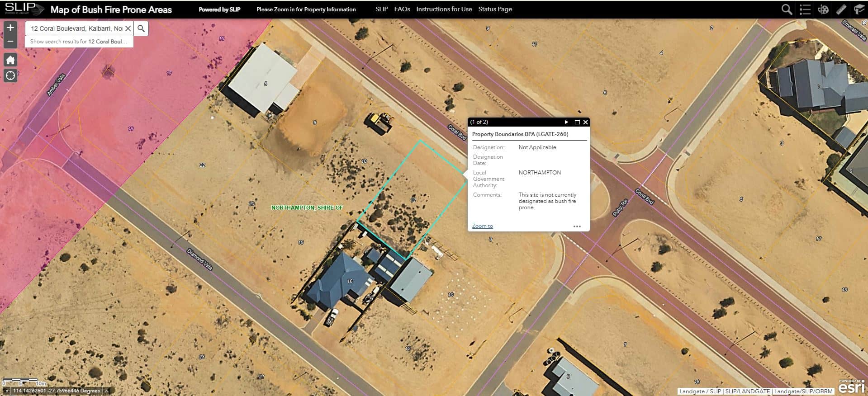Go to next feature in popup
The image size is (868, 396).
tap(566, 122)
